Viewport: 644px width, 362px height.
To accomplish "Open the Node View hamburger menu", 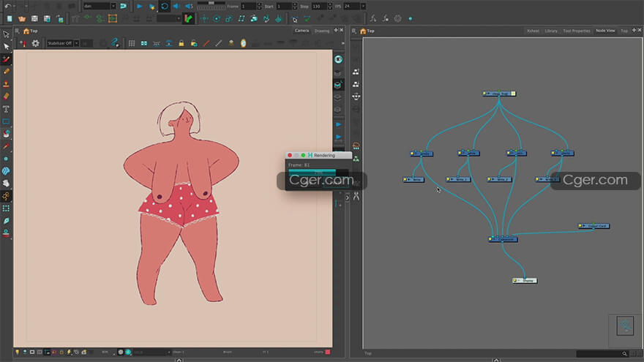I will 353,31.
